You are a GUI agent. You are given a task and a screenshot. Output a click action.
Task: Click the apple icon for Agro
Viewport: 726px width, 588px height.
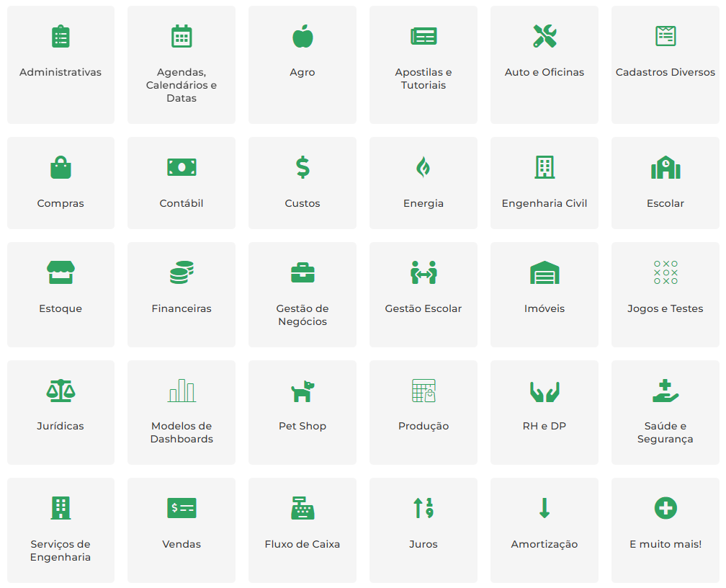(302, 36)
